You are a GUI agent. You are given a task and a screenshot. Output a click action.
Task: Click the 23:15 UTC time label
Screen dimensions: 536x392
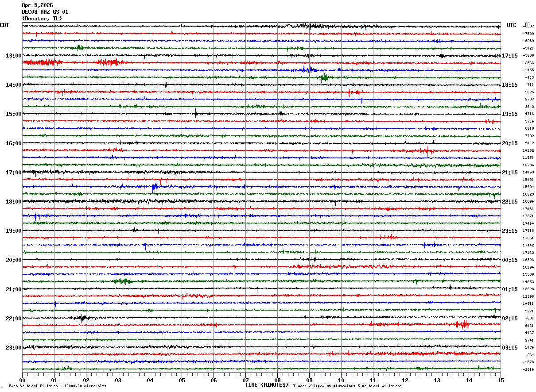(510, 231)
